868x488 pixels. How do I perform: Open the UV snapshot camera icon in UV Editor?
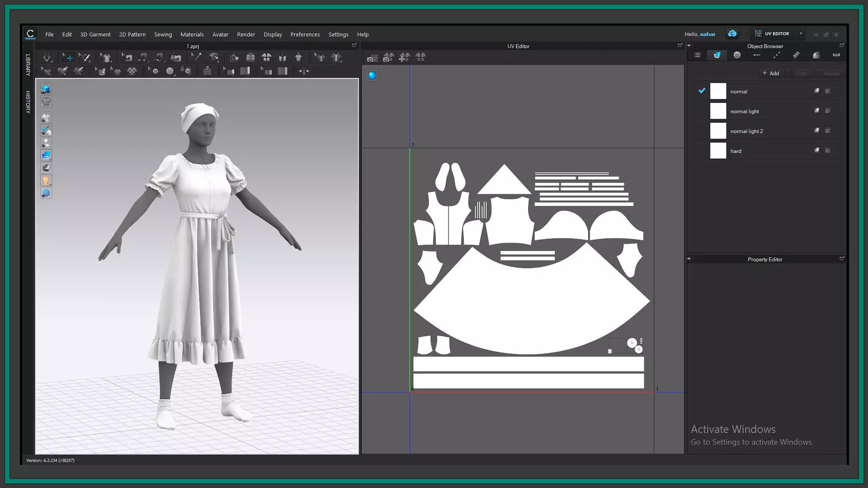click(x=372, y=57)
